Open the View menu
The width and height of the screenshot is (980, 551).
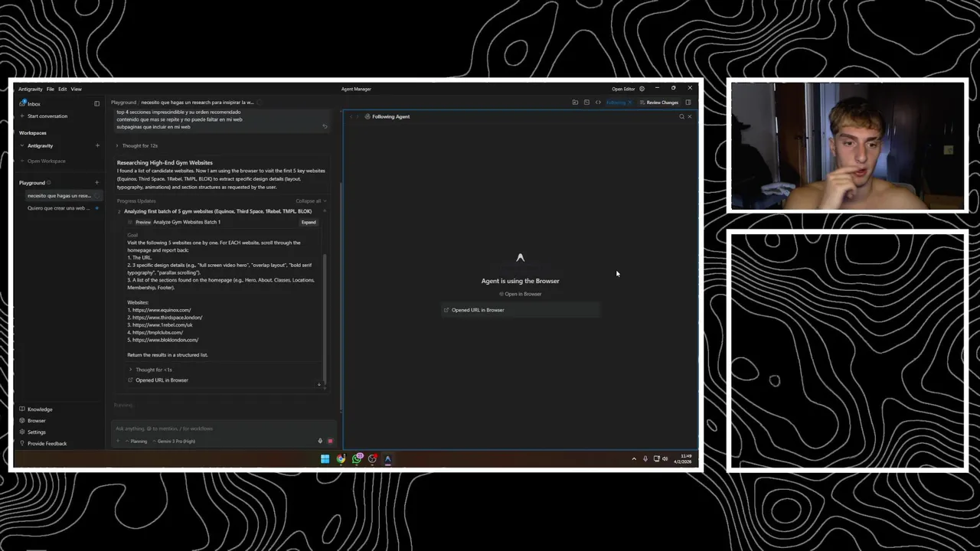(77, 89)
